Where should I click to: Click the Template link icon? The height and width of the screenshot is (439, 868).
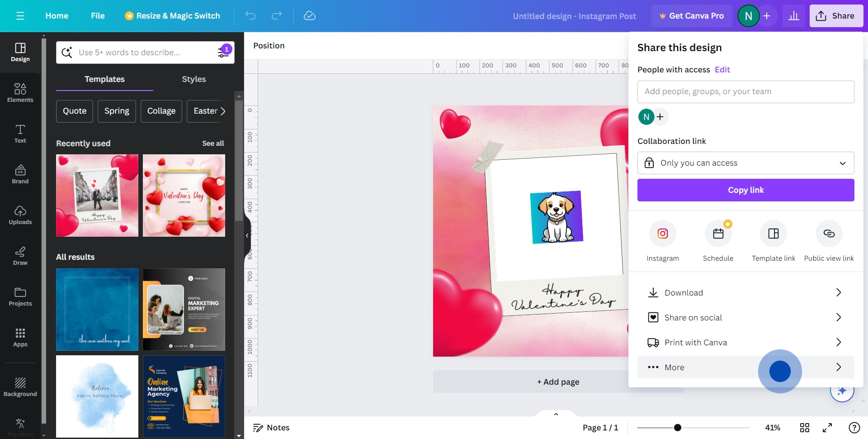point(773,234)
